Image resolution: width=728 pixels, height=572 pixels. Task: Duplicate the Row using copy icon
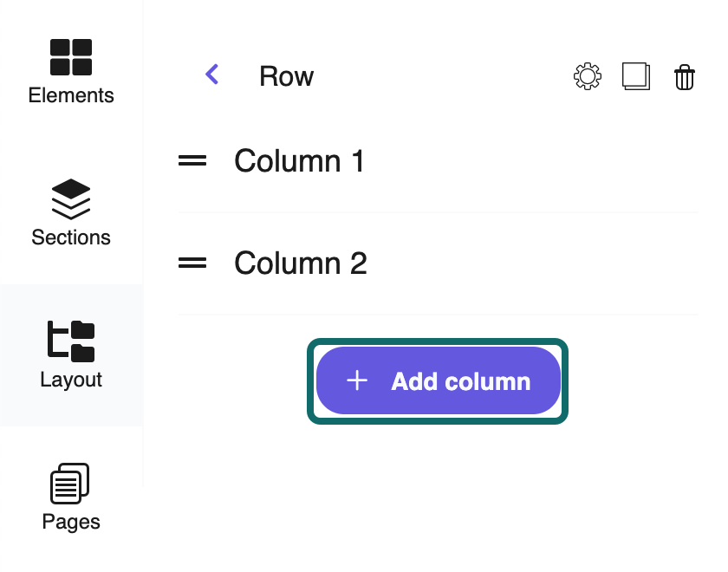pos(636,76)
